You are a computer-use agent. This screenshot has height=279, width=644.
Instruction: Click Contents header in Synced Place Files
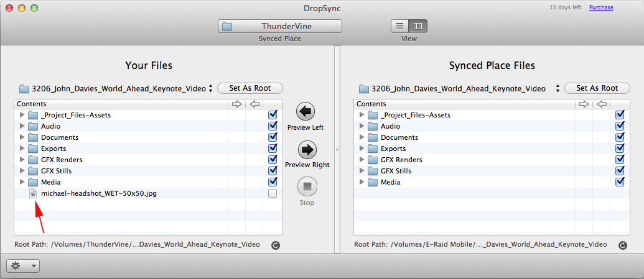[x=464, y=104]
